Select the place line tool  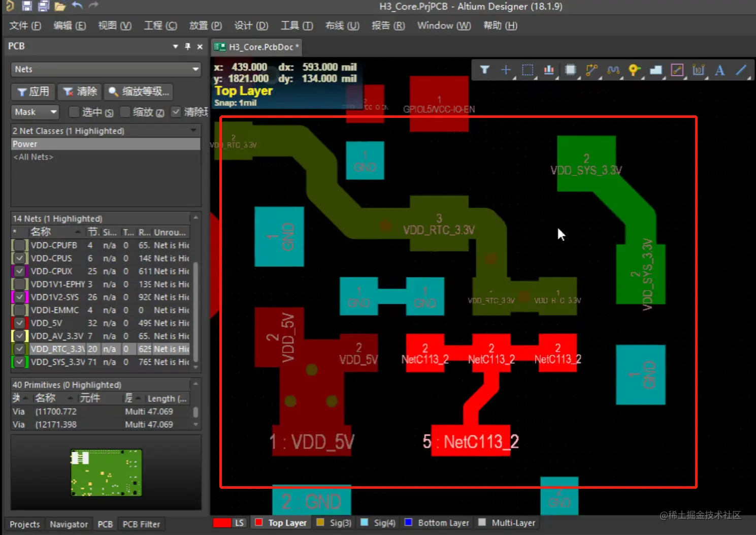(x=741, y=70)
